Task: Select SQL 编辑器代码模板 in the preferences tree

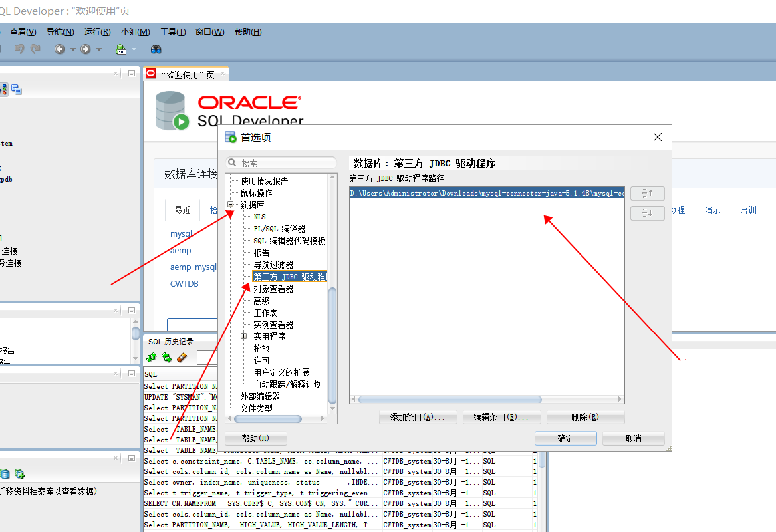Action: pos(289,241)
